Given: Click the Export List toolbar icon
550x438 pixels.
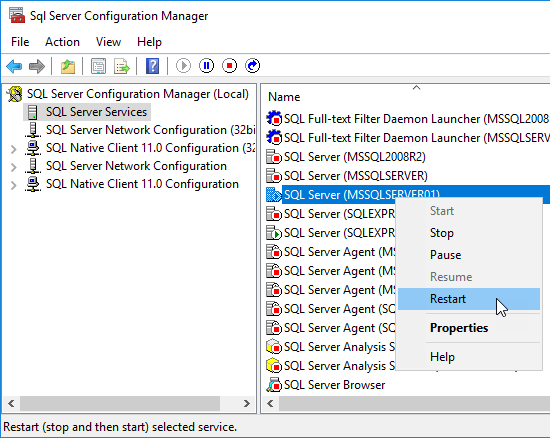Looking at the screenshot, I should [122, 66].
